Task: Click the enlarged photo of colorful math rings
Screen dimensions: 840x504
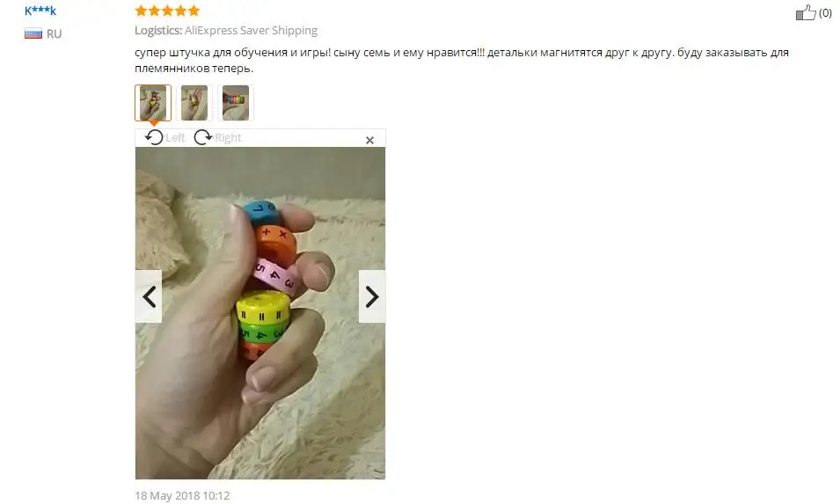Action: [x=260, y=313]
